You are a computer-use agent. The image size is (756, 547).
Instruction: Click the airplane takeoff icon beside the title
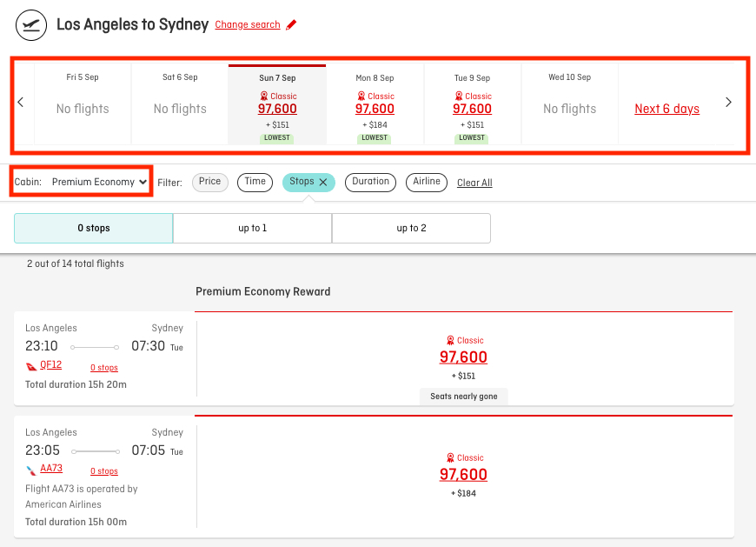(31, 25)
